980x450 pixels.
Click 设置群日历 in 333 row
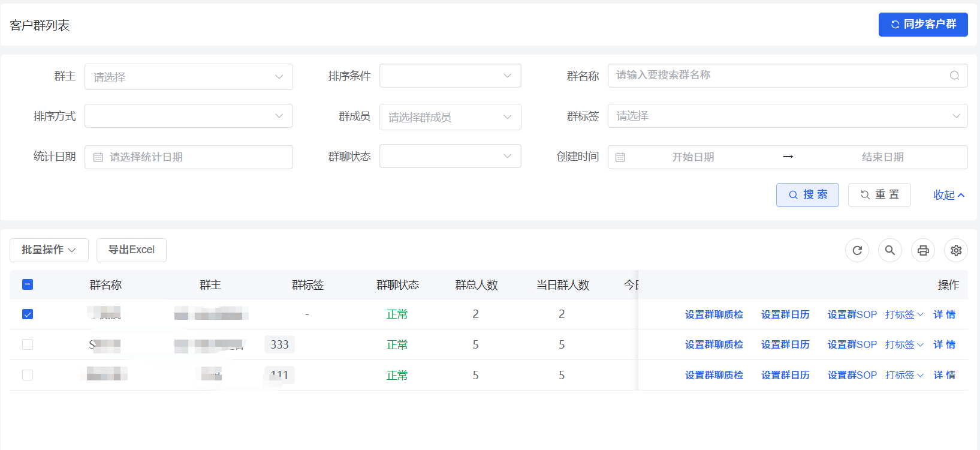point(785,344)
